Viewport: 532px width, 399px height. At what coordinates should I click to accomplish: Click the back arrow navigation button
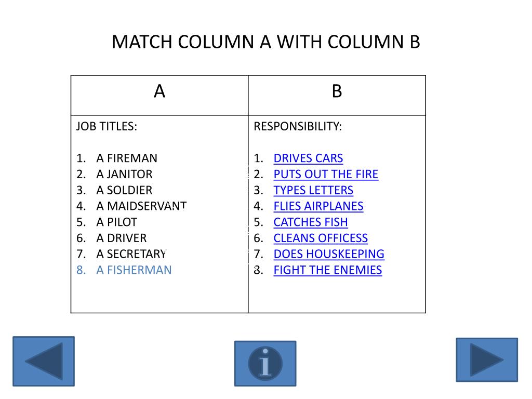pos(44,361)
